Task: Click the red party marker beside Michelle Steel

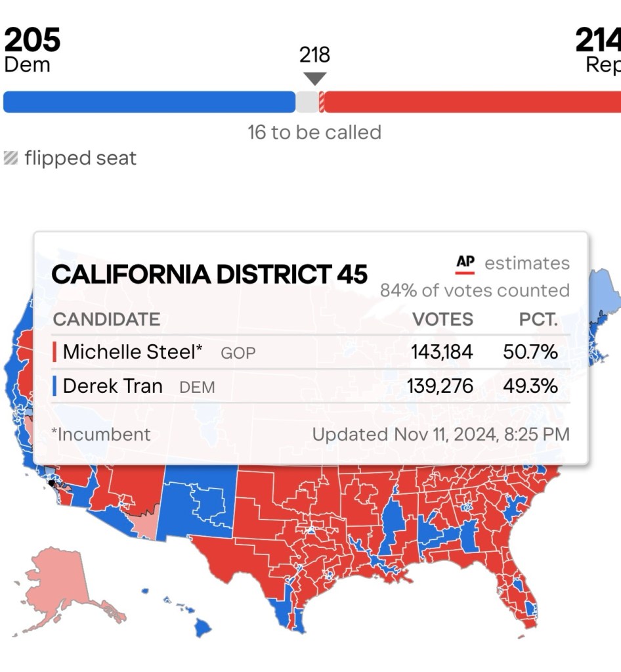Action: pyautogui.click(x=55, y=352)
